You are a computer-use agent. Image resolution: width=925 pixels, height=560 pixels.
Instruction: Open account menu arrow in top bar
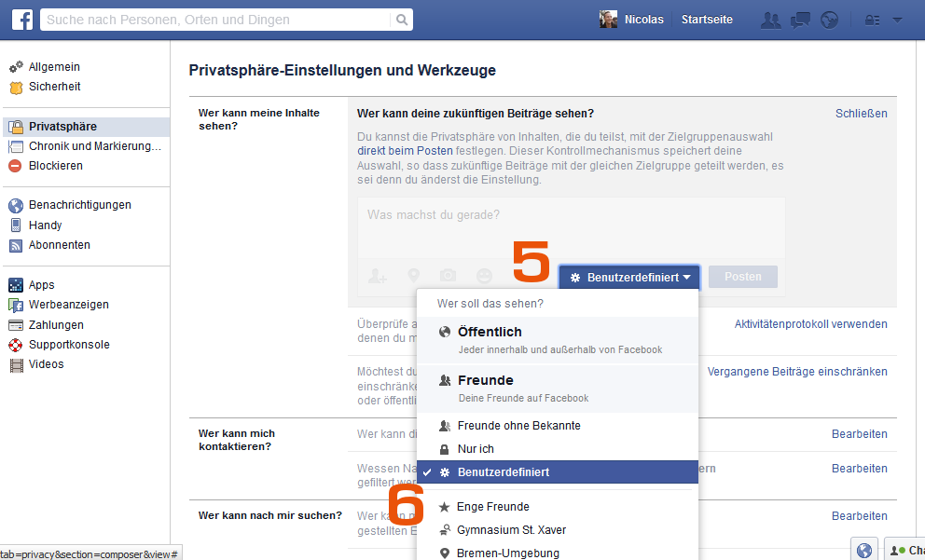coord(897,20)
